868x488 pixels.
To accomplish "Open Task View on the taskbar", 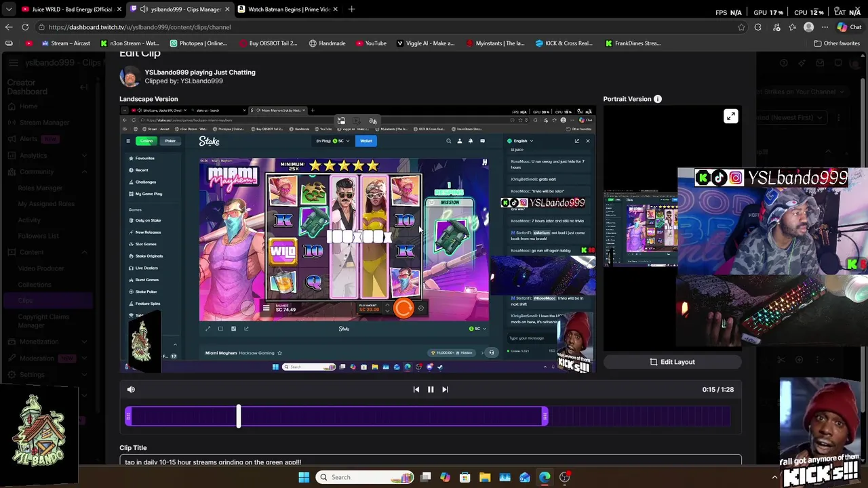I will (425, 477).
